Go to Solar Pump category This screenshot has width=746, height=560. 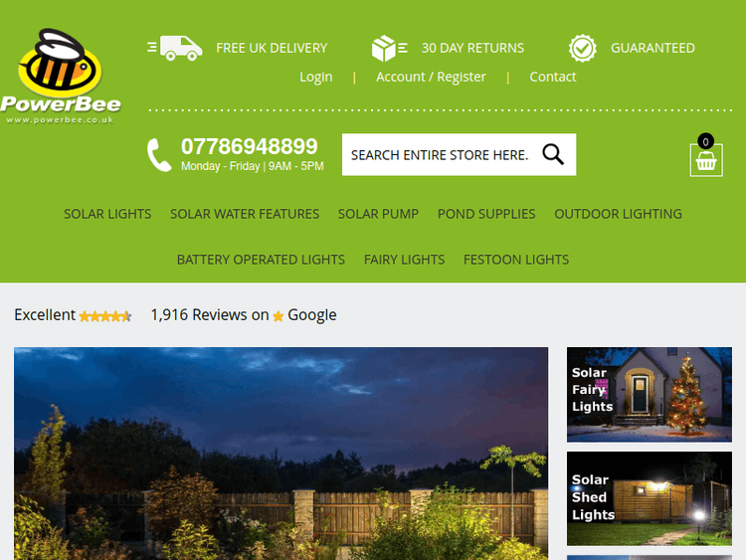coord(378,214)
